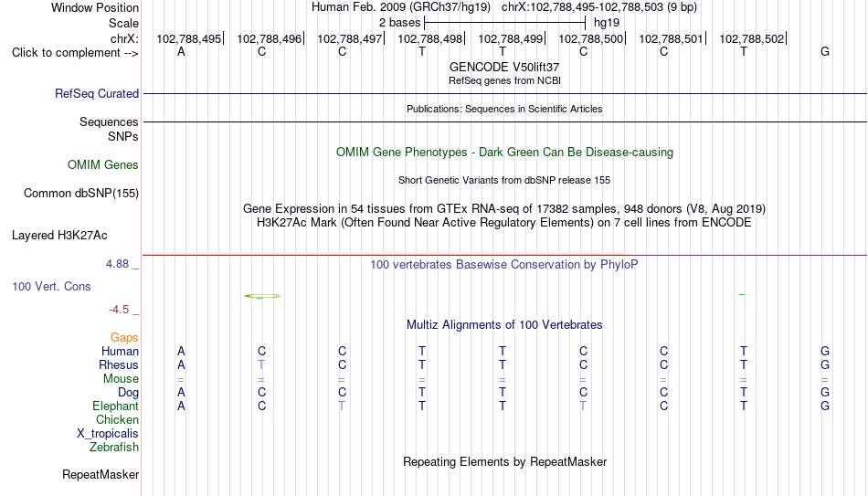Click the Common dbSNP(155) track label
Screen dimensions: 868x496
point(80,194)
